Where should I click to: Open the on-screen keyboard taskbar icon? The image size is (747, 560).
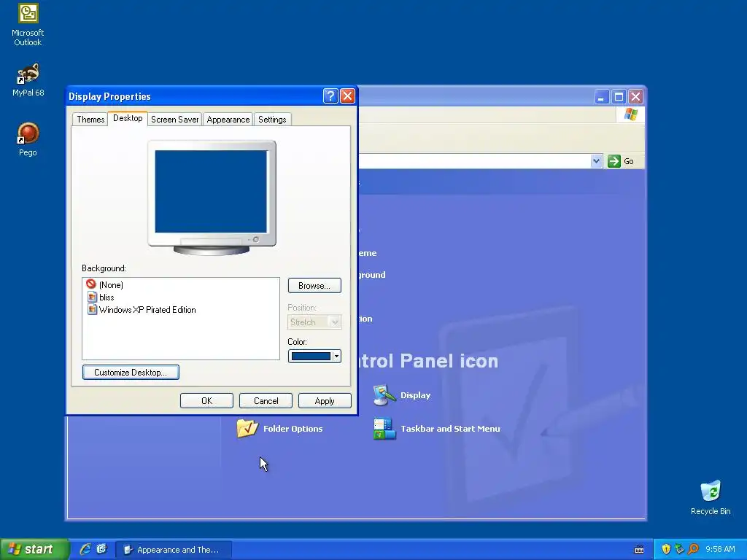pyautogui.click(x=639, y=550)
